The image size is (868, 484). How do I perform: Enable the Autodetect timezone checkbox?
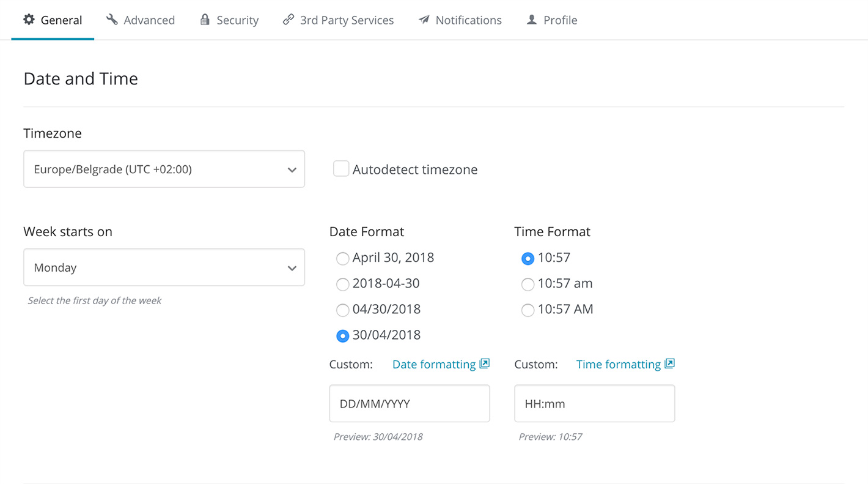[341, 169]
